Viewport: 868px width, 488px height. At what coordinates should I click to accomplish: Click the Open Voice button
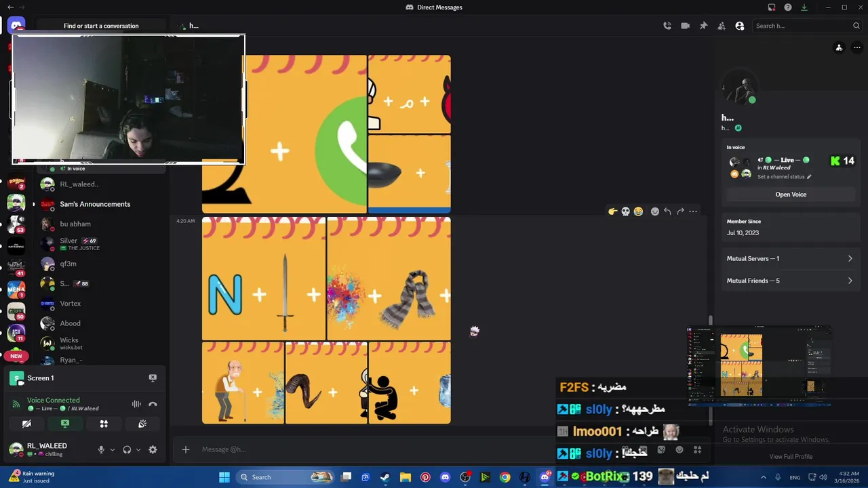(x=791, y=195)
